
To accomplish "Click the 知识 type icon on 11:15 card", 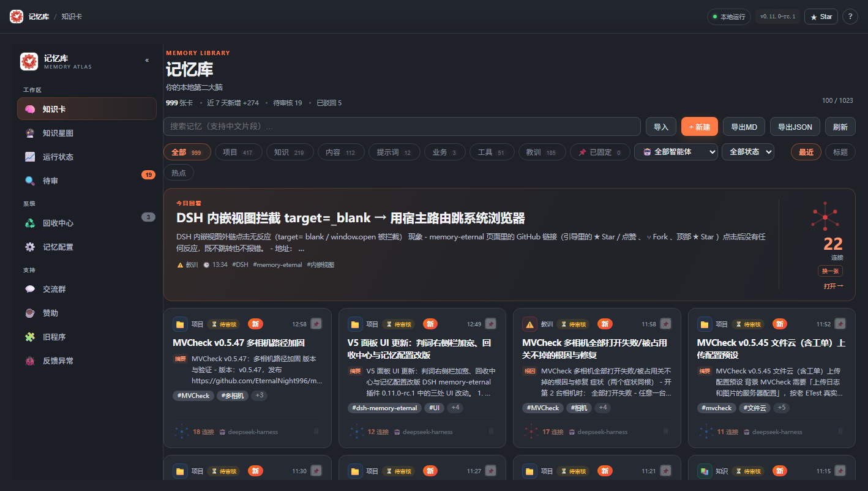I will 705,471.
